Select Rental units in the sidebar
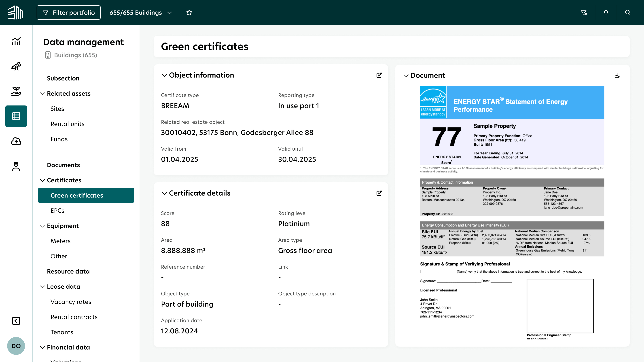The height and width of the screenshot is (362, 644). tap(68, 124)
